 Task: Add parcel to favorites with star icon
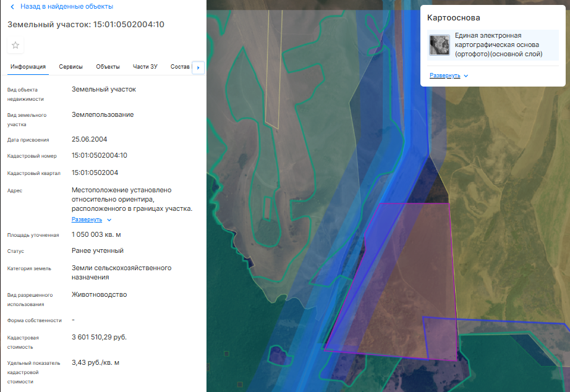[x=15, y=45]
